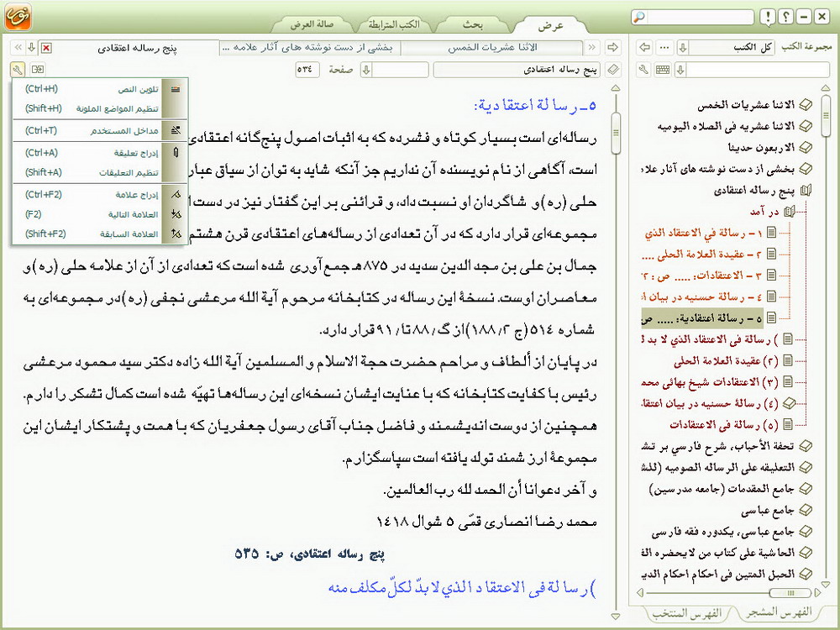Click the book title field پنج رساله اعتقادى
840x630 pixels.
coord(517,70)
